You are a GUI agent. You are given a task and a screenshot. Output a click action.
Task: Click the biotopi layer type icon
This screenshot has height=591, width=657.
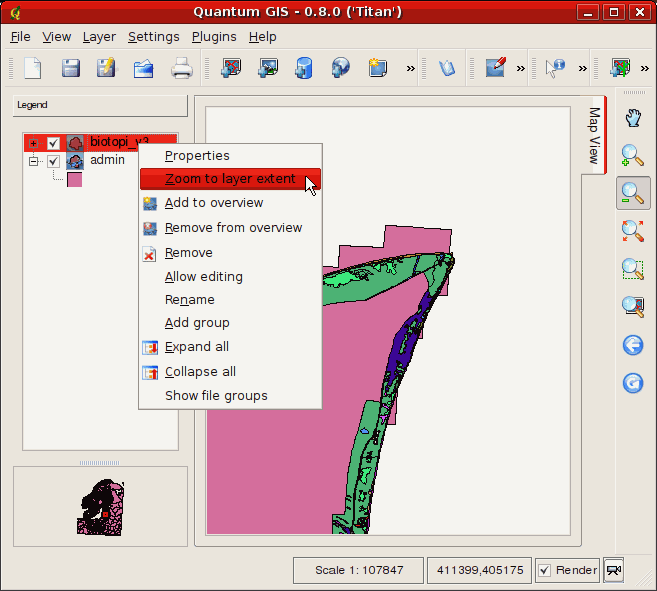pyautogui.click(x=75, y=143)
